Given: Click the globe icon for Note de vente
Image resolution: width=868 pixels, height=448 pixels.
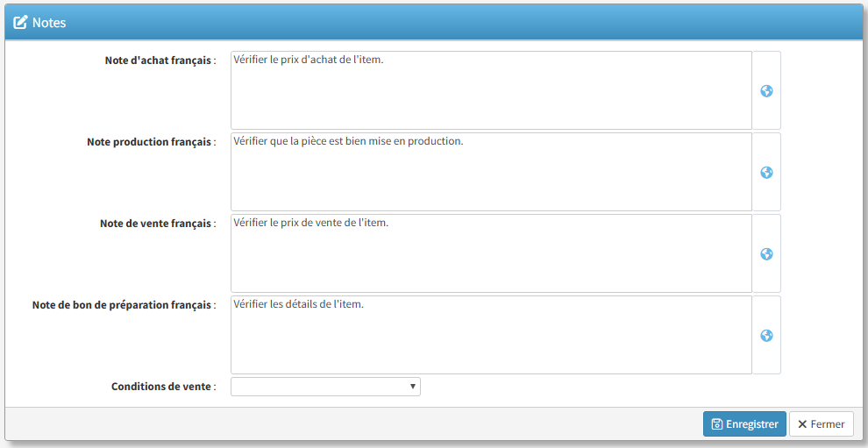Looking at the screenshot, I should point(766,254).
